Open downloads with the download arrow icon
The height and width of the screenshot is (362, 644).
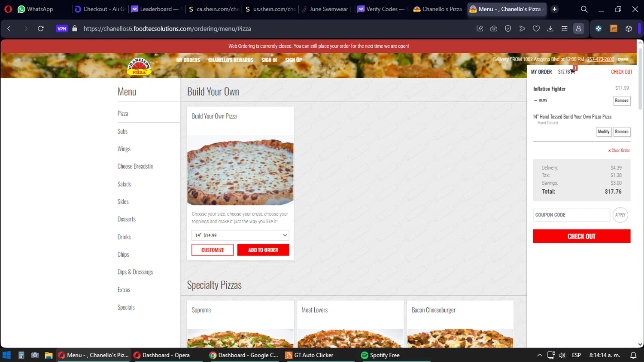coord(550,28)
